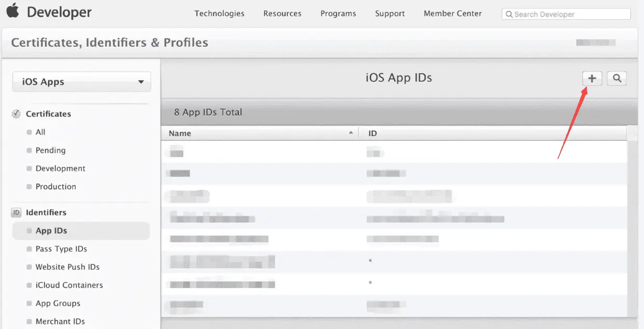Open the Programs menu
644x329 pixels.
(x=338, y=13)
